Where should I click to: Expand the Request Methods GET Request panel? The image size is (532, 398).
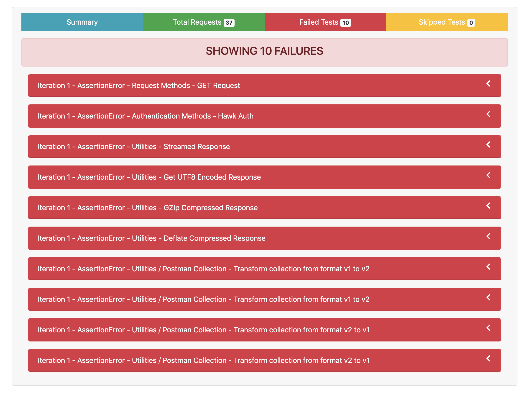coord(139,86)
